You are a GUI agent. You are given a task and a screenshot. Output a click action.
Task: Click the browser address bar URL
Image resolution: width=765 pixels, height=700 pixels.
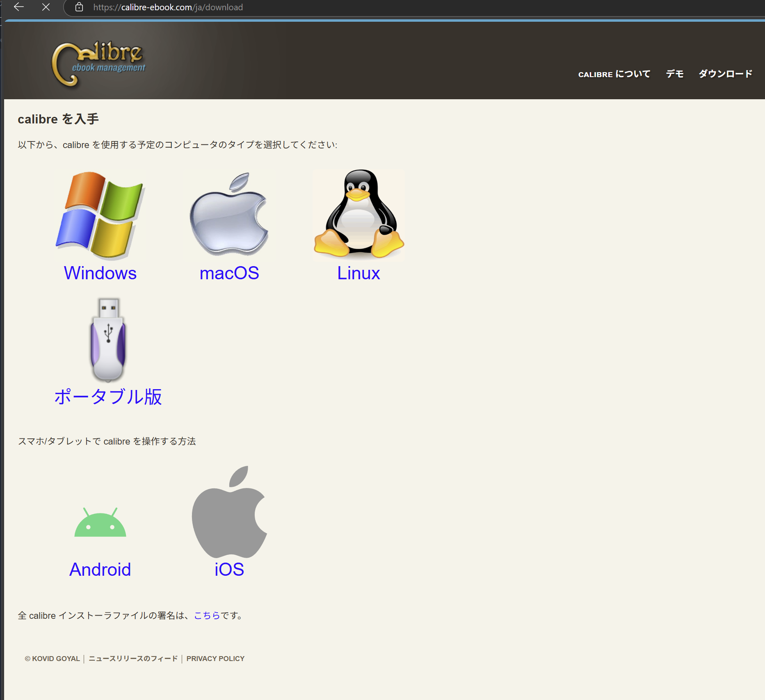pos(168,7)
